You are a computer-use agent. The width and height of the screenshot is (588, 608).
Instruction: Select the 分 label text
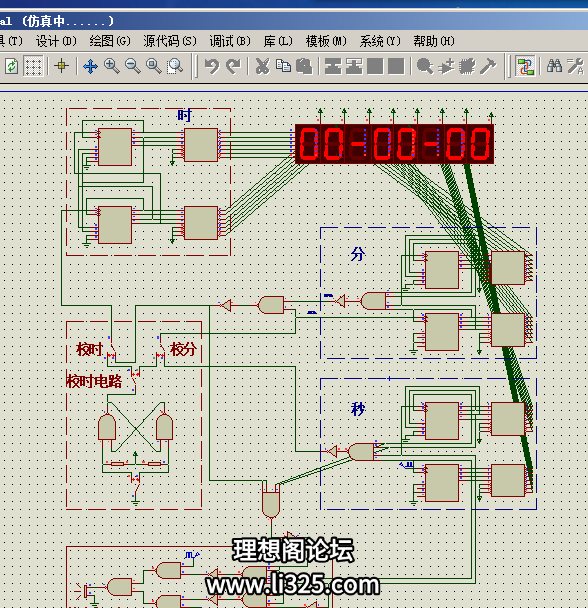click(358, 254)
